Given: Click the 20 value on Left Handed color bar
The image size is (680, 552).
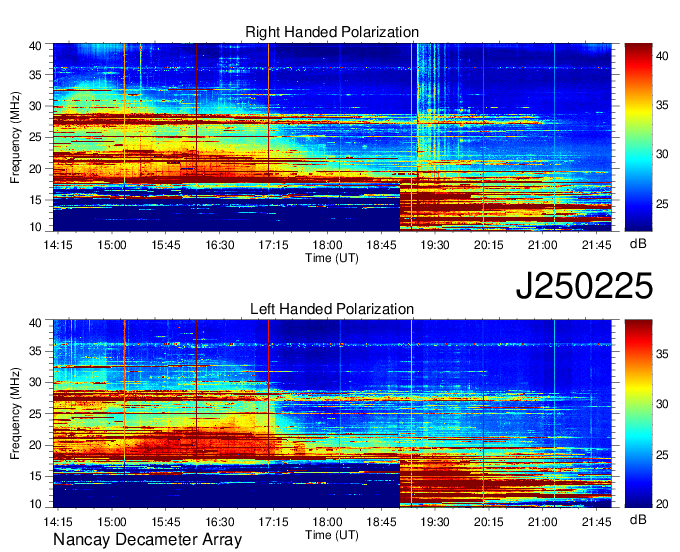Looking at the screenshot, I should click(x=662, y=504).
